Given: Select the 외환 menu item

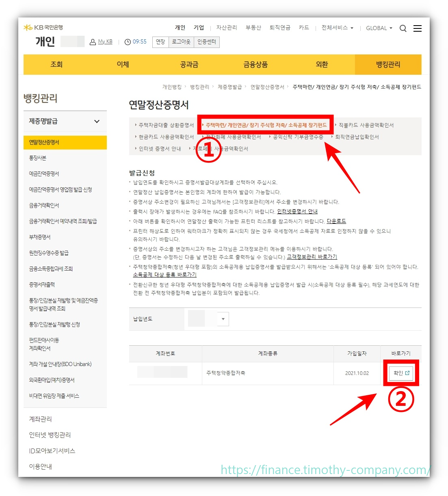Looking at the screenshot, I should pyautogui.click(x=321, y=64).
